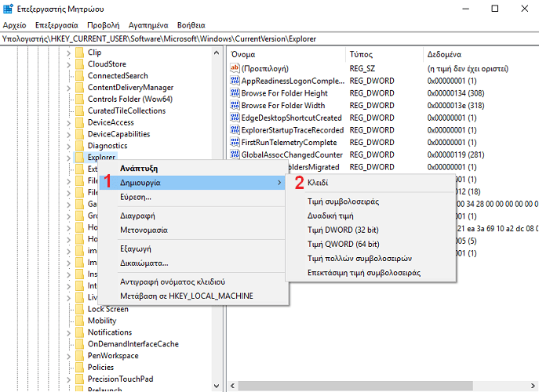Expand the Diagnostics key

[68, 147]
